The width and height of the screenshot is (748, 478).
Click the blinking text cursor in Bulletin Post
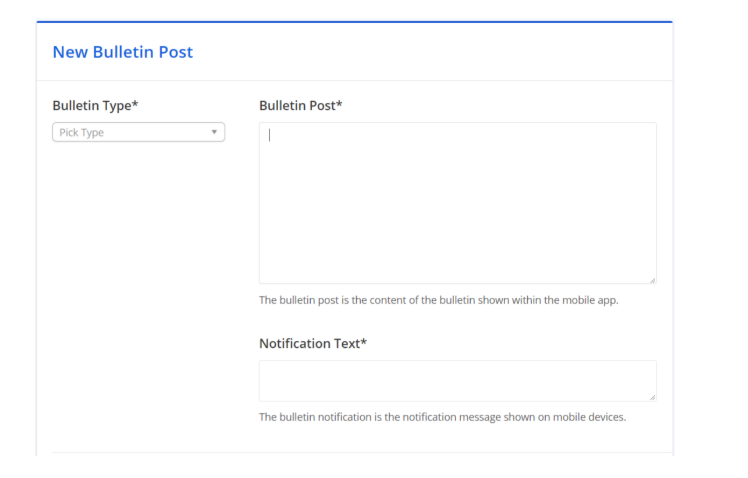tap(270, 135)
